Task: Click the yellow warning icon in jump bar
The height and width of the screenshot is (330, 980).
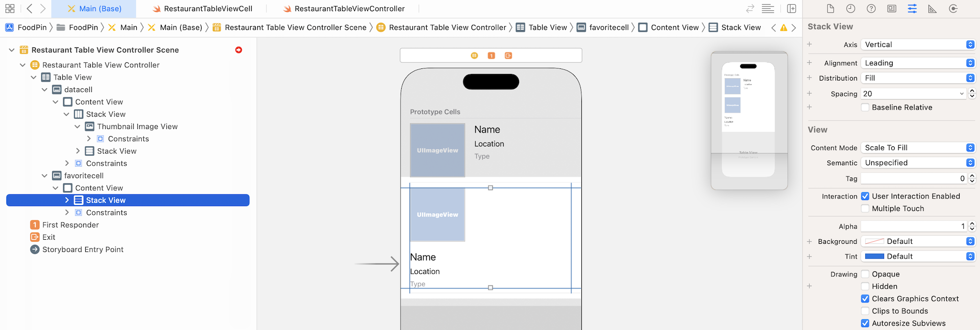Action: [x=783, y=28]
